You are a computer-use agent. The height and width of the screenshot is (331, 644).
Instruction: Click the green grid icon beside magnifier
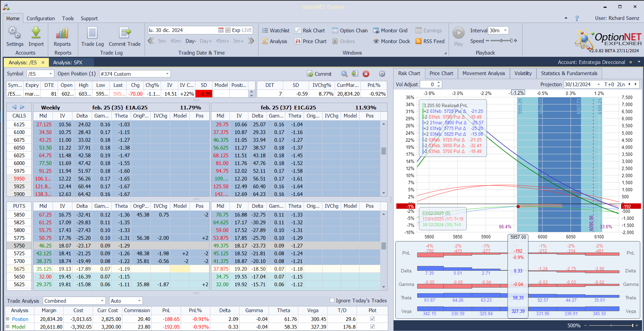[x=355, y=74]
